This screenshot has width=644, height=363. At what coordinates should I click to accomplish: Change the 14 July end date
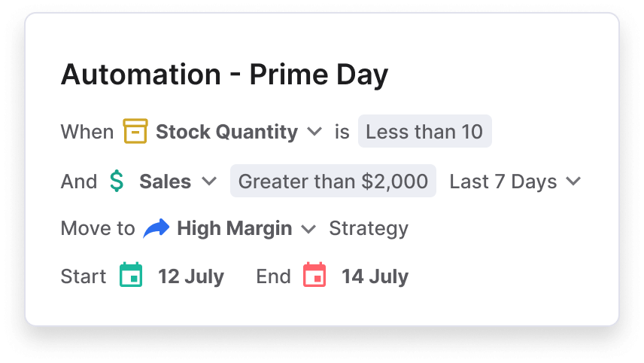[x=375, y=276]
